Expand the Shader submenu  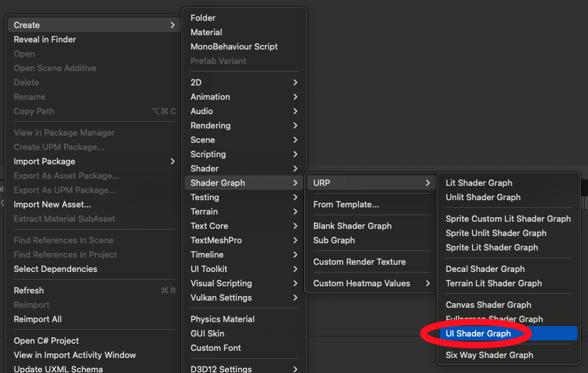coord(244,169)
